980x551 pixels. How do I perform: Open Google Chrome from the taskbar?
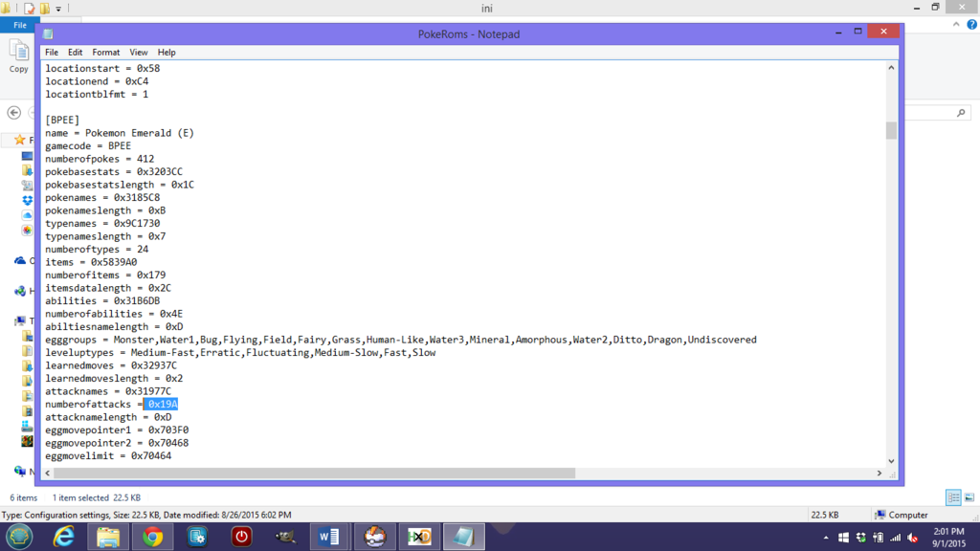coord(152,537)
